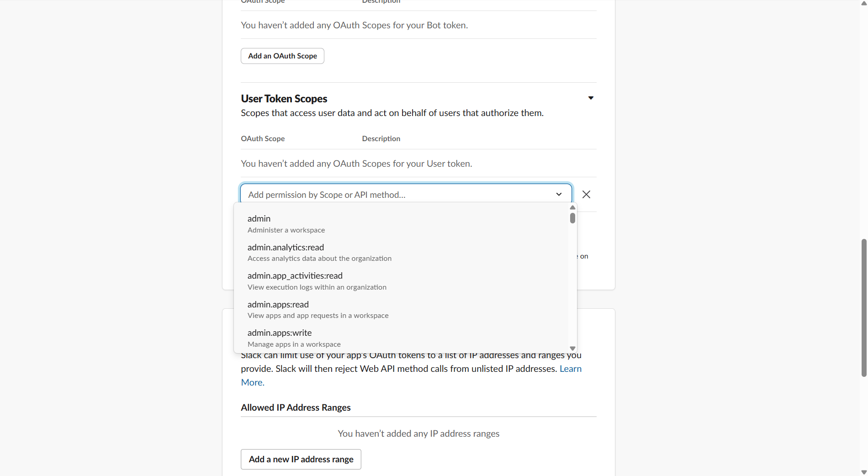The height and width of the screenshot is (476, 868).
Task: Click the page scrollbar up arrow
Action: pyautogui.click(x=863, y=4)
